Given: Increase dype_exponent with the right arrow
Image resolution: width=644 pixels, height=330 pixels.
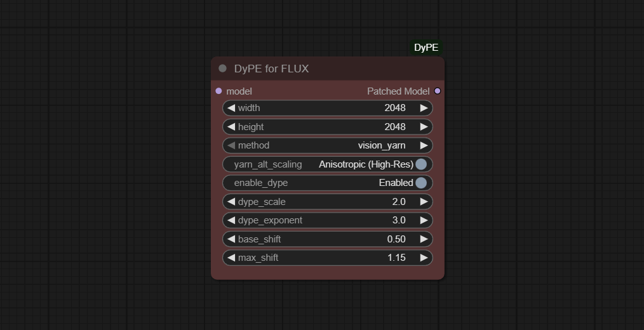Looking at the screenshot, I should click(x=424, y=220).
